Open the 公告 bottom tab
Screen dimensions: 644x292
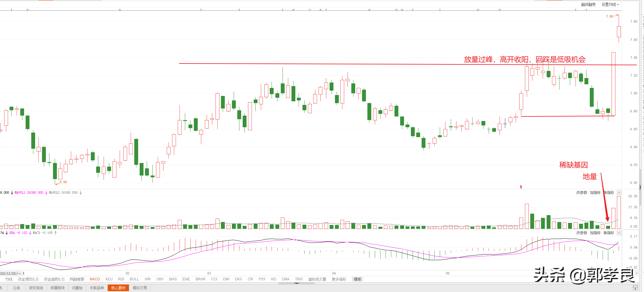point(17,288)
